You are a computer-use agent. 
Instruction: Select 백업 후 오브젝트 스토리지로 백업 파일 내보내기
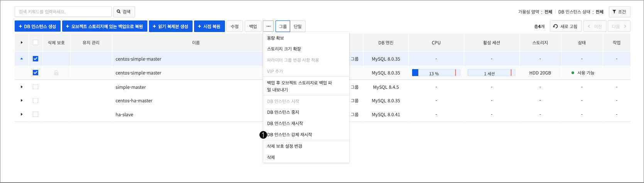pyautogui.click(x=306, y=86)
